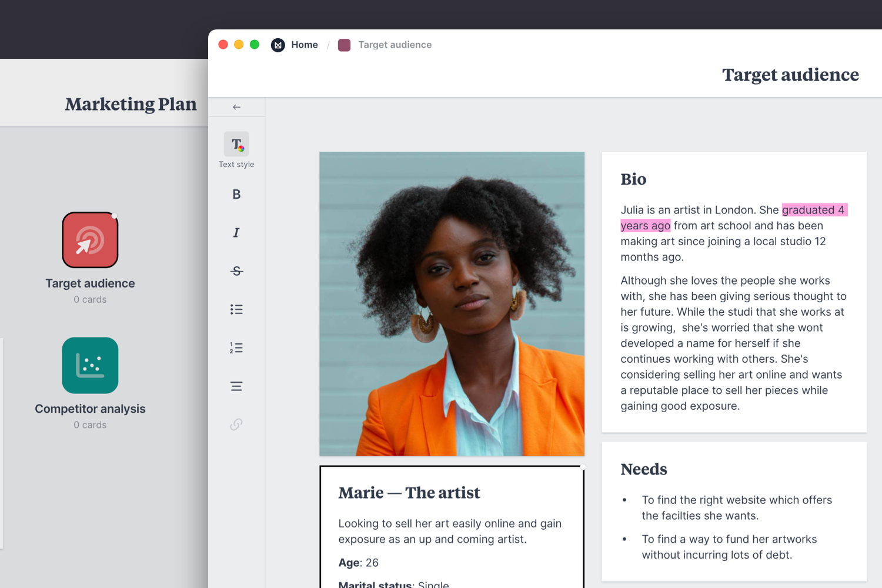Viewport: 882px width, 588px height.
Task: Apply strikethrough formatting
Action: pos(236,271)
